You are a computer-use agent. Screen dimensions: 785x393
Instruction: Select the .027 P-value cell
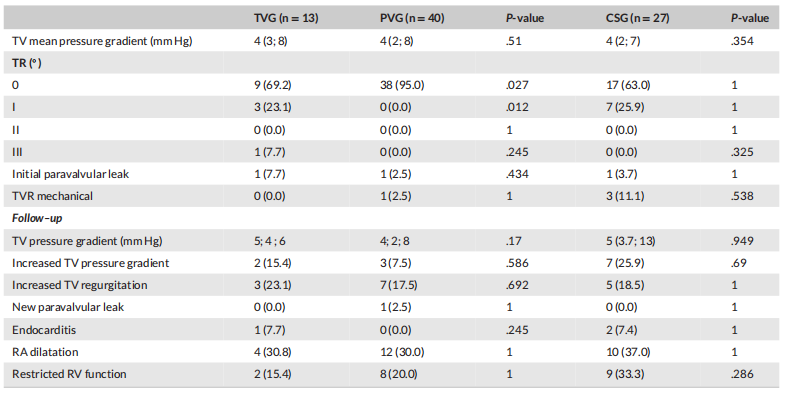click(x=517, y=85)
